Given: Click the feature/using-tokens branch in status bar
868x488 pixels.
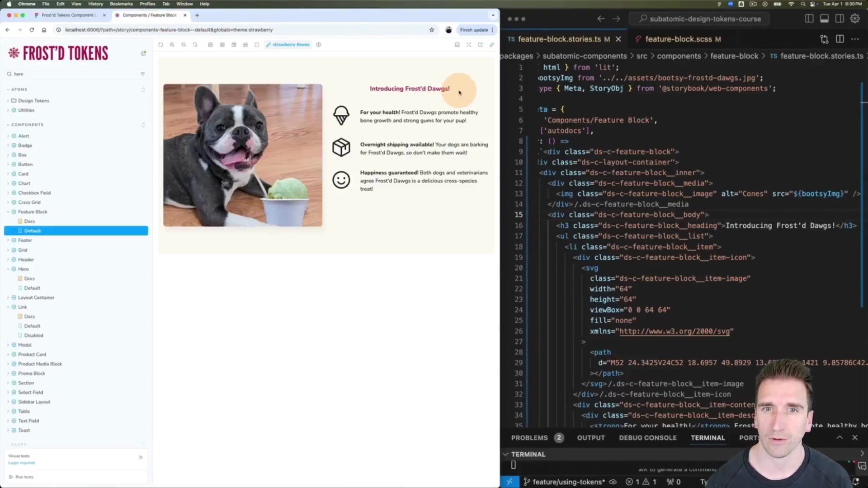Looking at the screenshot, I should 564,482.
